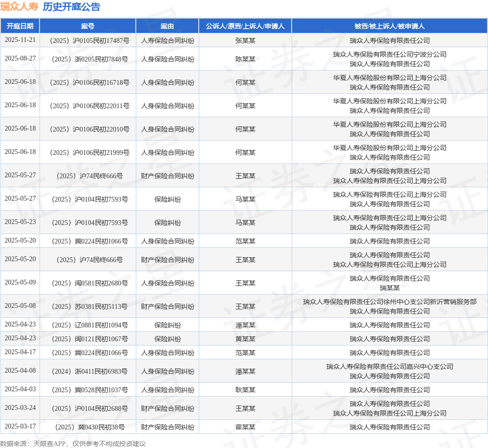The width and height of the screenshot is (488, 448).
Task: Click 王某某 in the 2025-03-24 row
Action: [245, 408]
